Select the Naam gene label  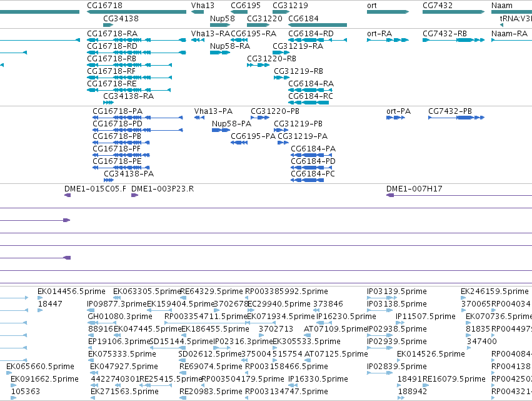tap(502, 6)
